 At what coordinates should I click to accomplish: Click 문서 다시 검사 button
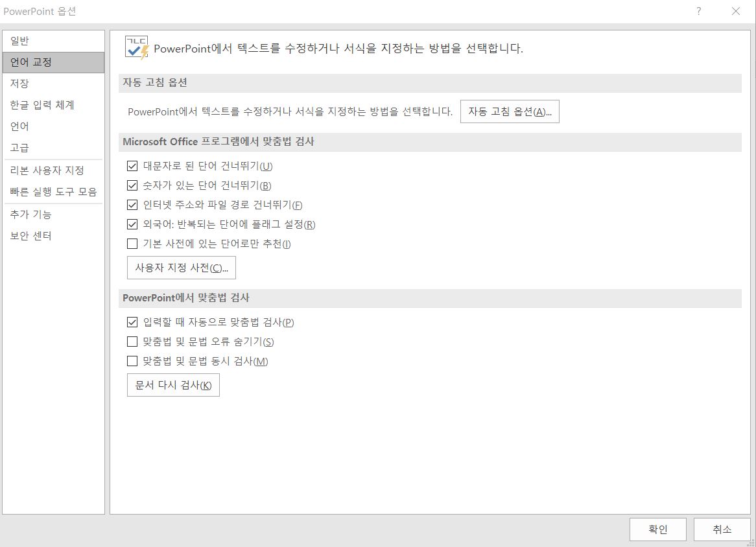tap(173, 385)
